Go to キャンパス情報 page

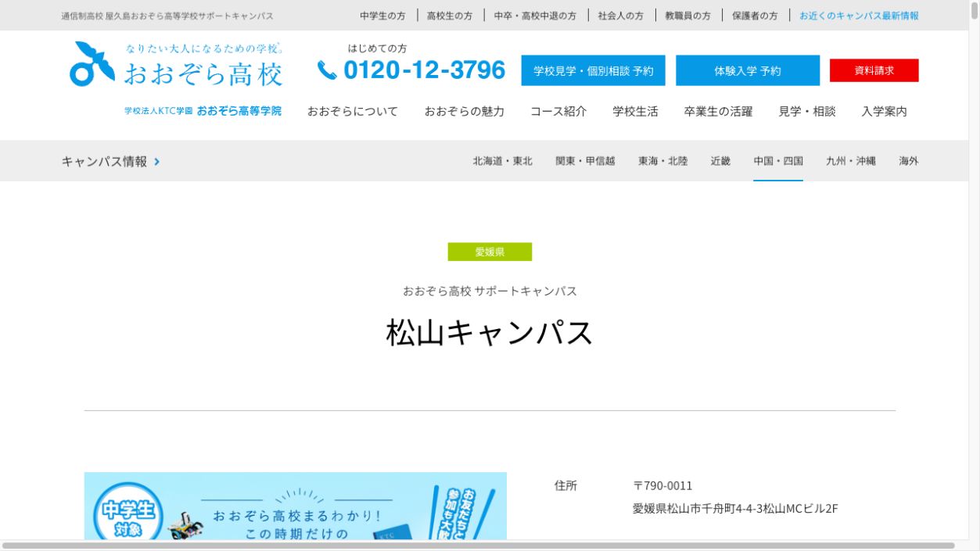[x=104, y=162]
